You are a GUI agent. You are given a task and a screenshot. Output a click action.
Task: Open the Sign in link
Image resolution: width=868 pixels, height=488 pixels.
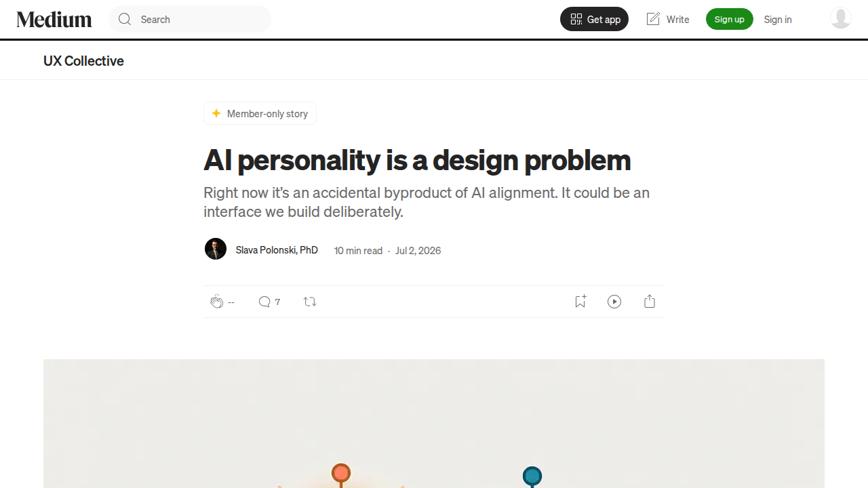pyautogui.click(x=778, y=20)
